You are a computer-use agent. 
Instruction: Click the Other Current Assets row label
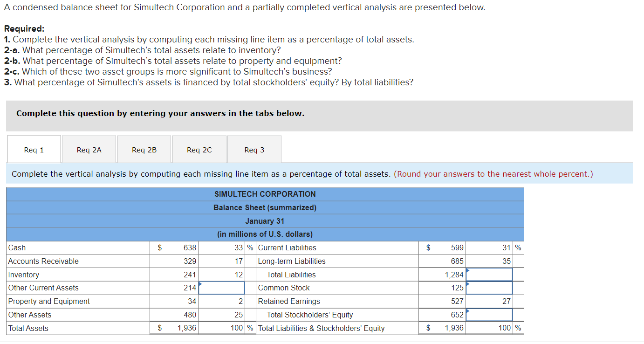(43, 288)
